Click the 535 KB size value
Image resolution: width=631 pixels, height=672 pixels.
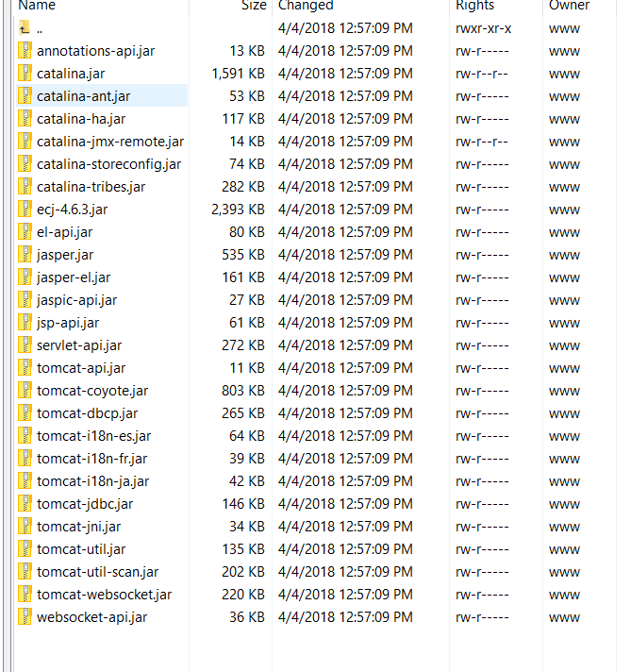pyautogui.click(x=243, y=255)
